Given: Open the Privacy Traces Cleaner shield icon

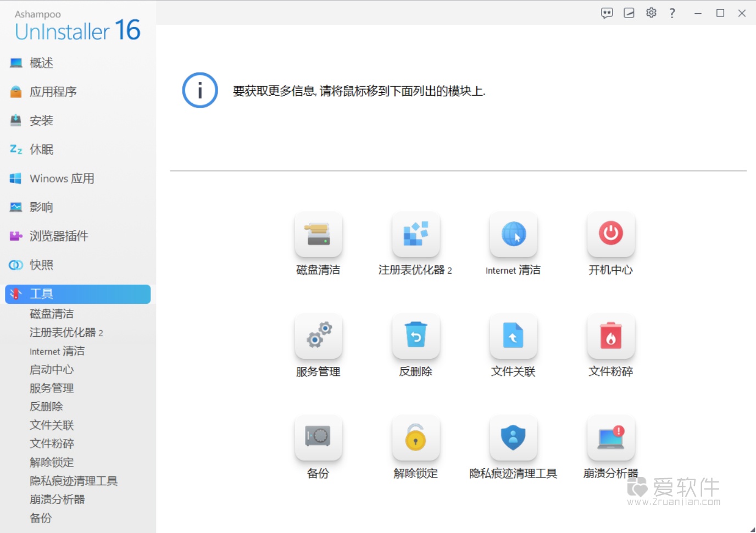Looking at the screenshot, I should click(x=513, y=438).
